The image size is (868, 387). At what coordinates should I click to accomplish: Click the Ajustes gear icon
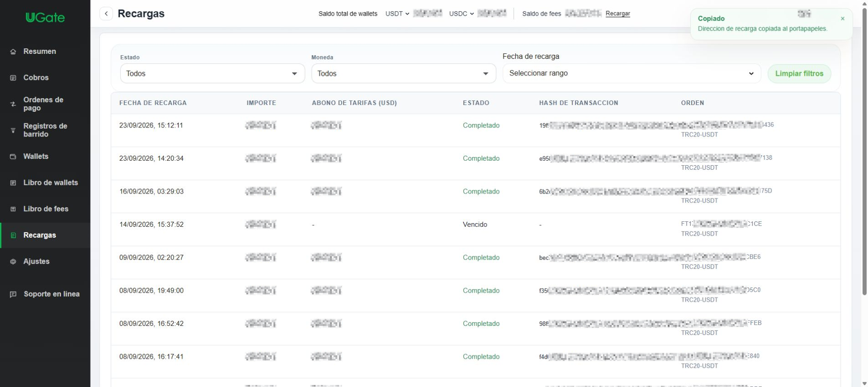(x=13, y=262)
